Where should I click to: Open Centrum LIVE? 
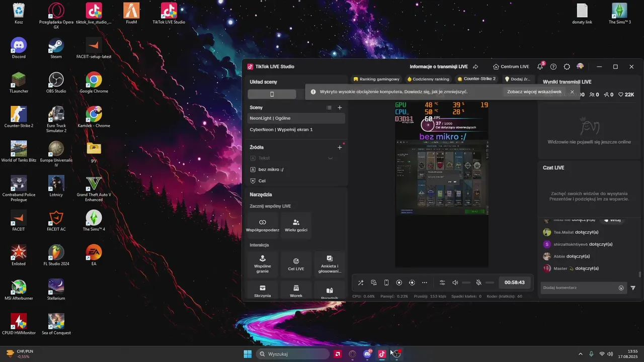(x=511, y=66)
